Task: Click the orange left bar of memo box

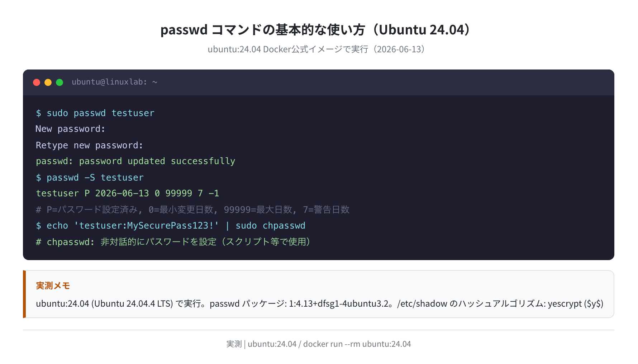Action: [24, 294]
